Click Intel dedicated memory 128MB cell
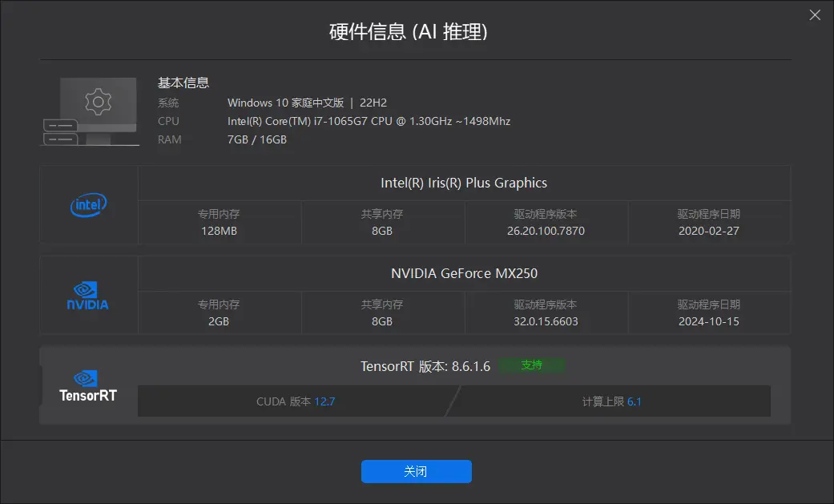This screenshot has width=834, height=504. point(219,231)
